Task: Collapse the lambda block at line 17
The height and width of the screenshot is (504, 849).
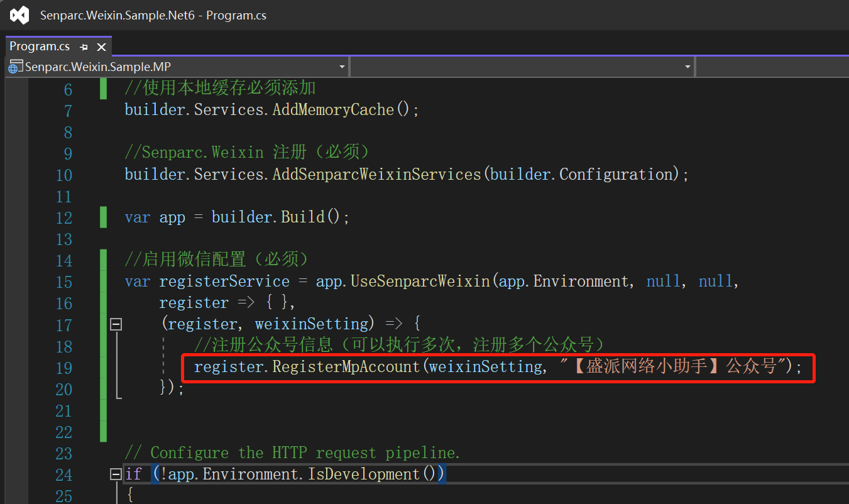Action: click(x=116, y=324)
